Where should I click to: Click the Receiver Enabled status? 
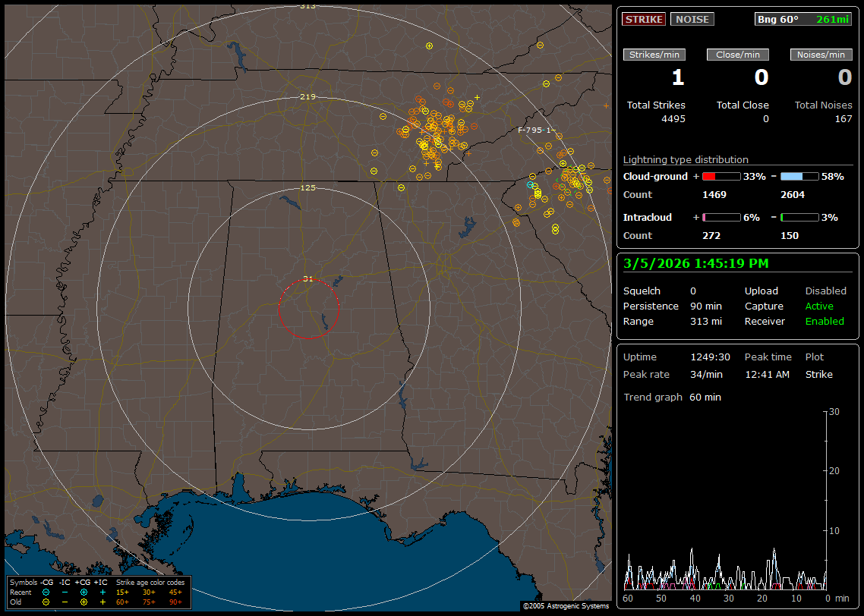pos(825,322)
